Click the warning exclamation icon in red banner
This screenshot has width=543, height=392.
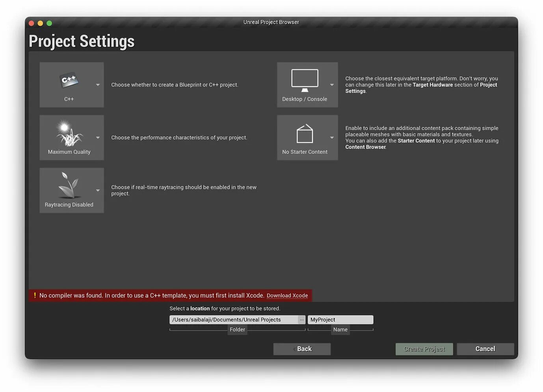[35, 296]
